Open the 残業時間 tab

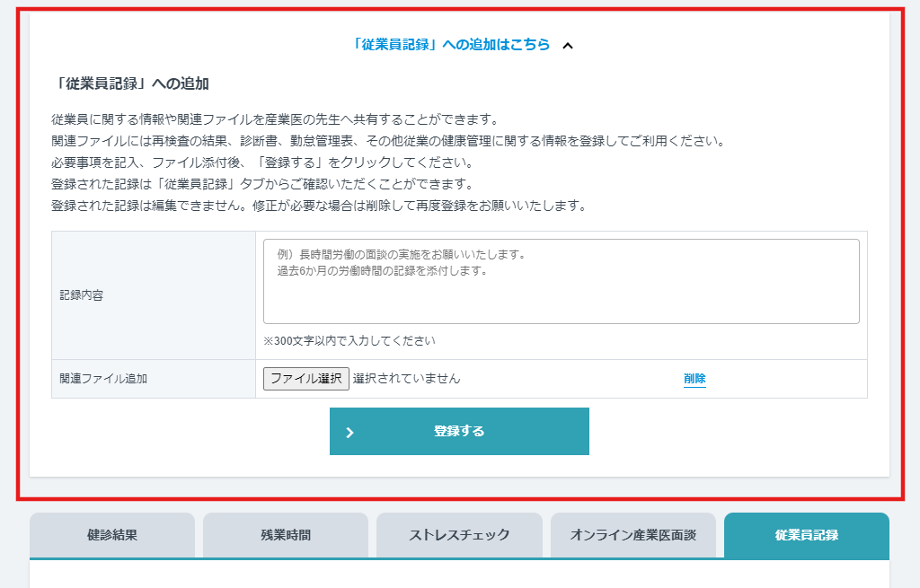coord(286,535)
